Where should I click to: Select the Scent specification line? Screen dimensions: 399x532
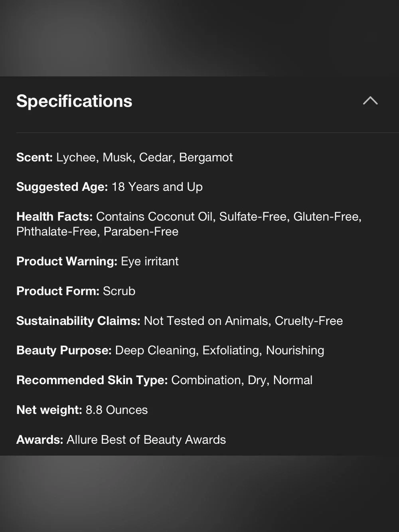124,157
